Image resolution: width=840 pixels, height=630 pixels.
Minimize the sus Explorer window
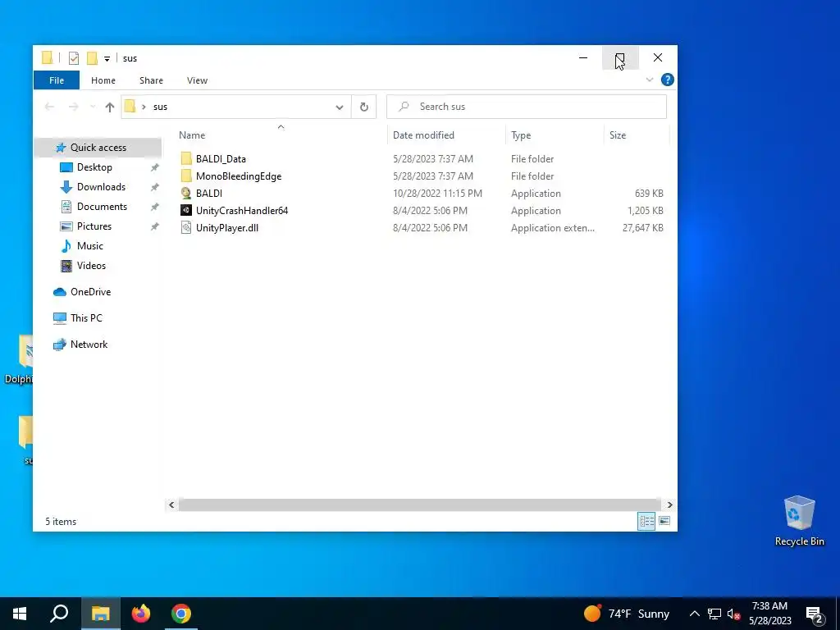point(583,58)
